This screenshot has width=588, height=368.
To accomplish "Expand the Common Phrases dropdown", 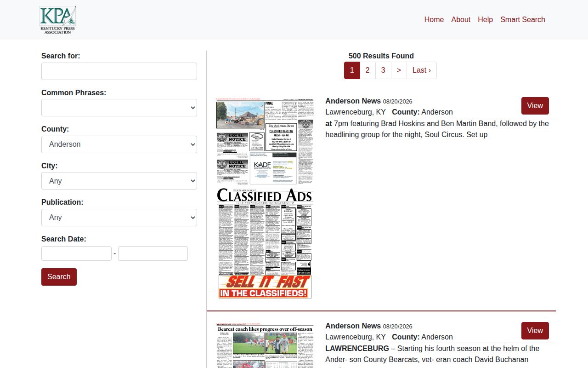I will pos(119,108).
